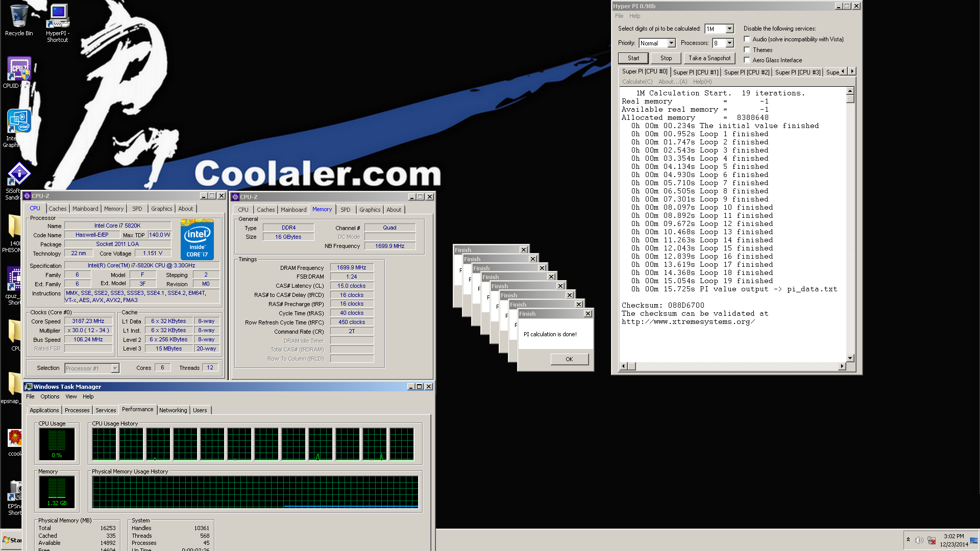The width and height of the screenshot is (980, 551).
Task: Click Hyper PI vertical scrollbar down arrow
Action: click(x=850, y=358)
